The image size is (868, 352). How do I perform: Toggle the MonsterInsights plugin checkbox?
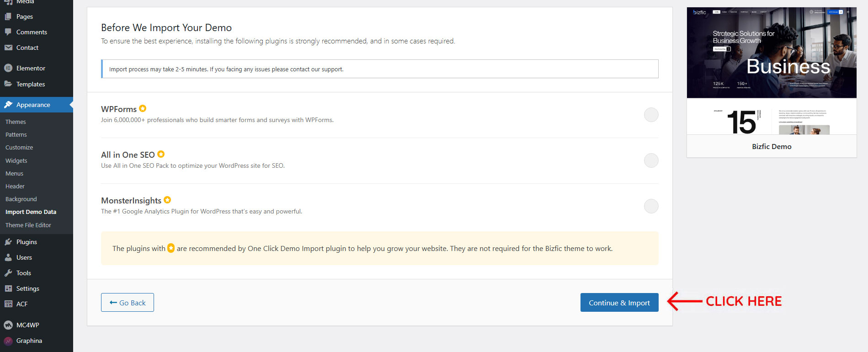651,206
